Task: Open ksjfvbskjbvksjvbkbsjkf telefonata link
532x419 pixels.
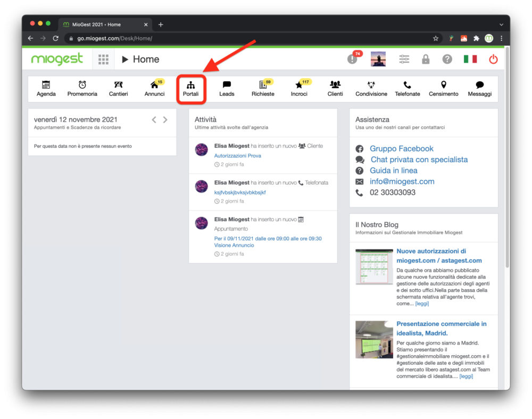Action: (x=240, y=192)
